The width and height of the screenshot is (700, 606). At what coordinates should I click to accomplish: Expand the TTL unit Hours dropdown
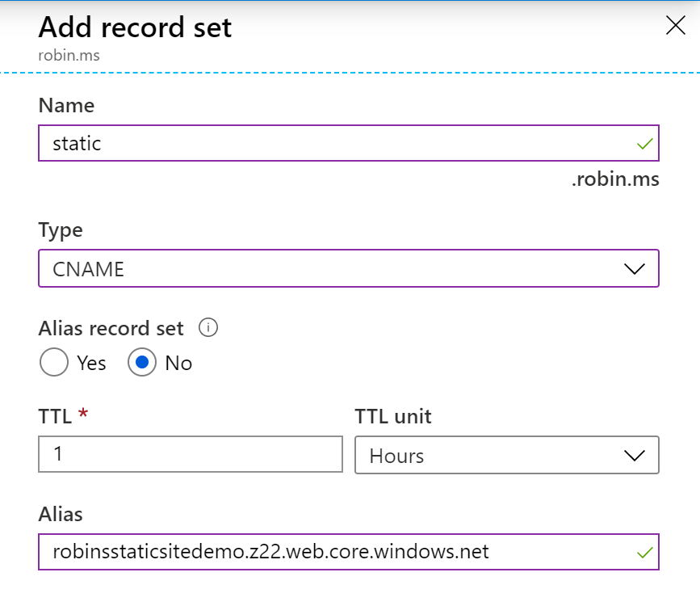(x=507, y=455)
